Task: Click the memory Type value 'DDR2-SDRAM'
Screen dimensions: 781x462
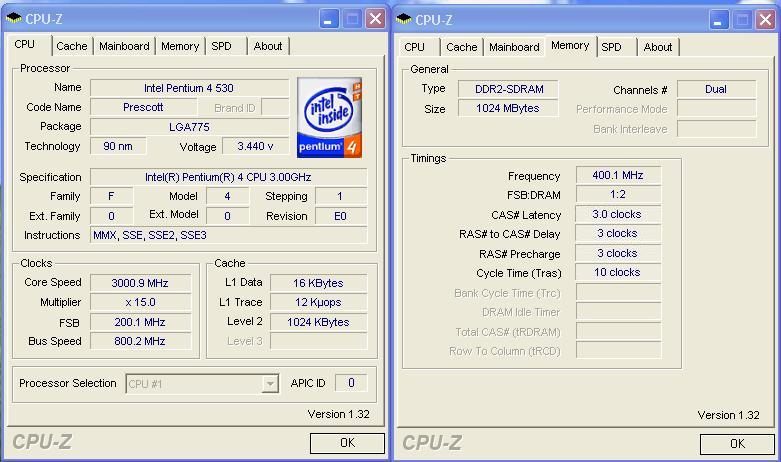Action: [x=509, y=89]
